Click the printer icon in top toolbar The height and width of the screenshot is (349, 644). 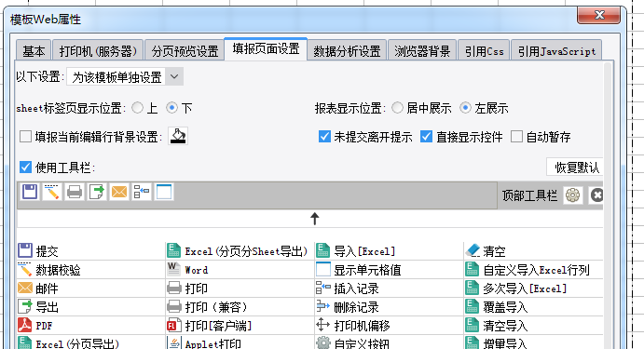[x=75, y=192]
